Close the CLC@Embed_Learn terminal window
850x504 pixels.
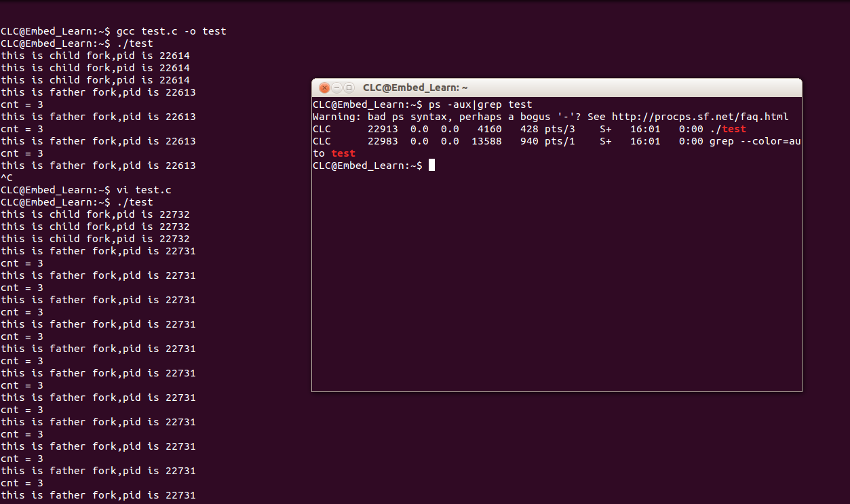point(324,88)
